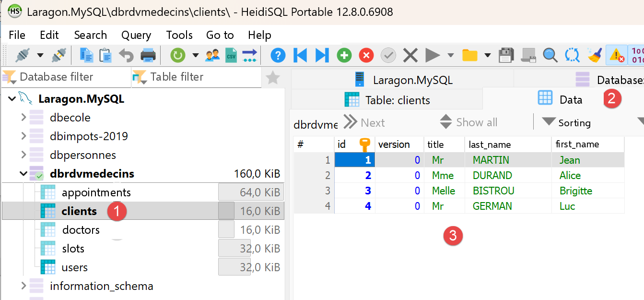Collapse the dbrdvmedecins database node

tap(23, 174)
